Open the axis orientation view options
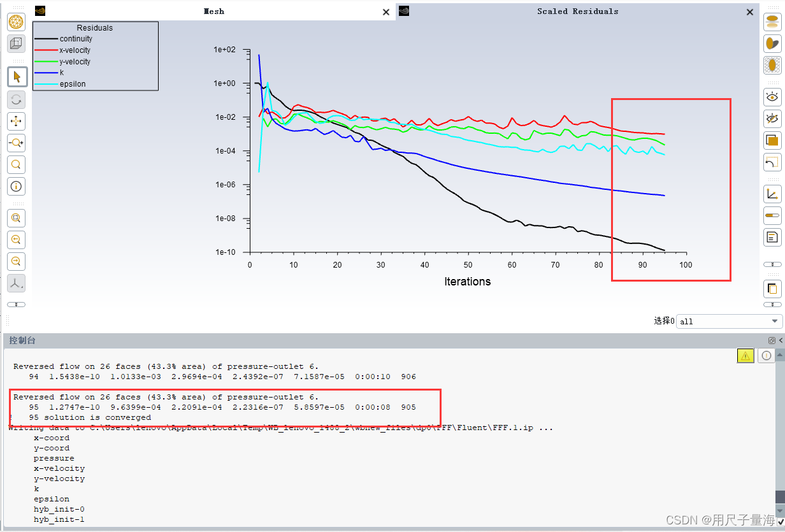Image resolution: width=785 pixels, height=532 pixels. point(17,283)
